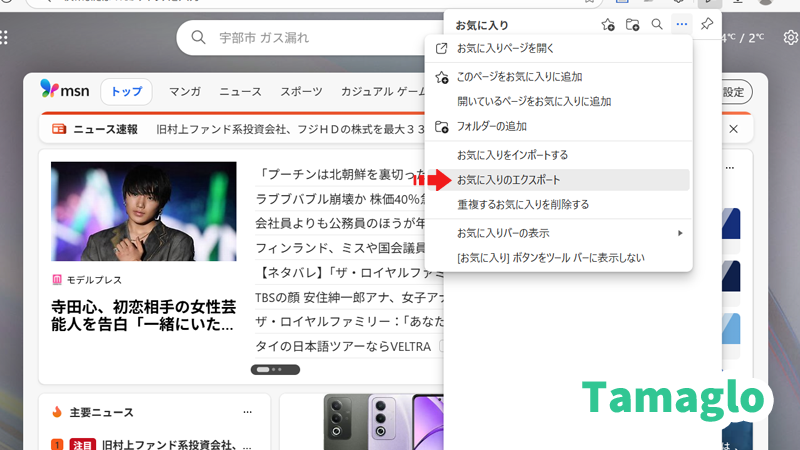Click the three-dot more options button in favorites

(682, 24)
